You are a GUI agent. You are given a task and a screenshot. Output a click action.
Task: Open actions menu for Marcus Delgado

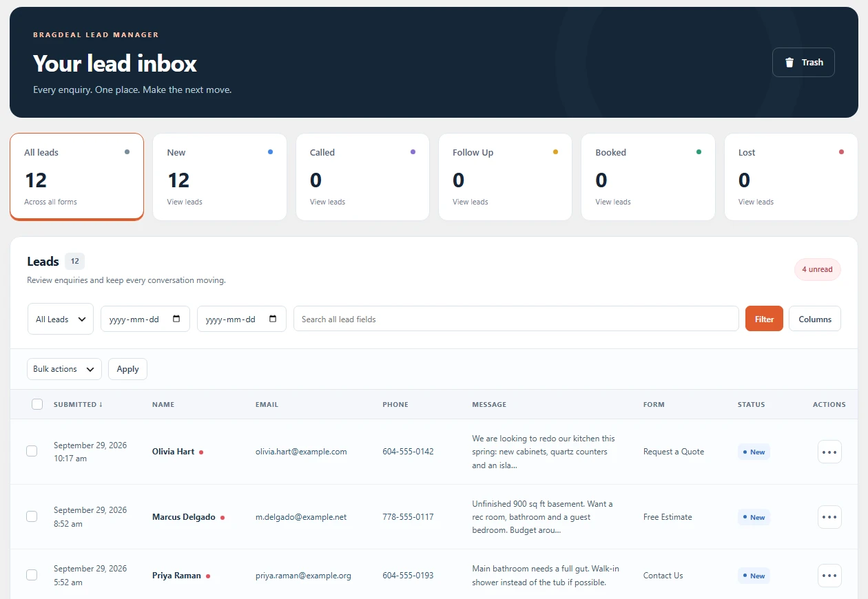click(829, 516)
